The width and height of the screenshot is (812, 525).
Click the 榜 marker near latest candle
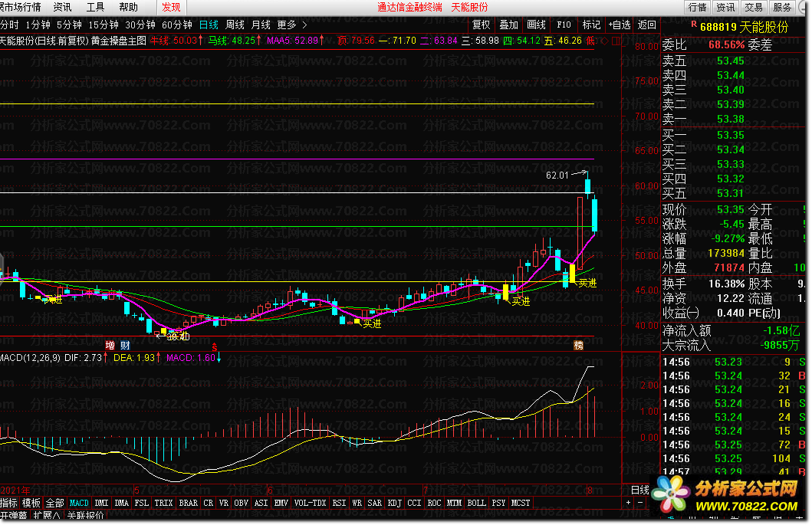point(578,346)
